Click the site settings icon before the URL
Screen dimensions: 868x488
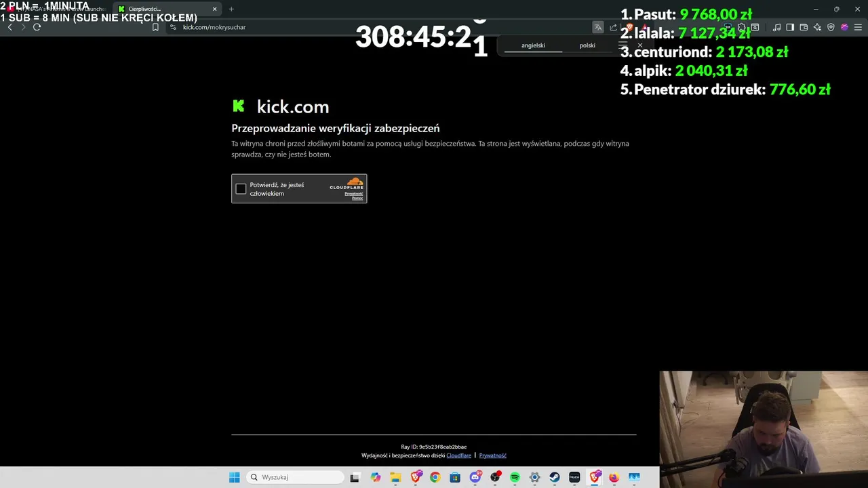click(x=173, y=27)
